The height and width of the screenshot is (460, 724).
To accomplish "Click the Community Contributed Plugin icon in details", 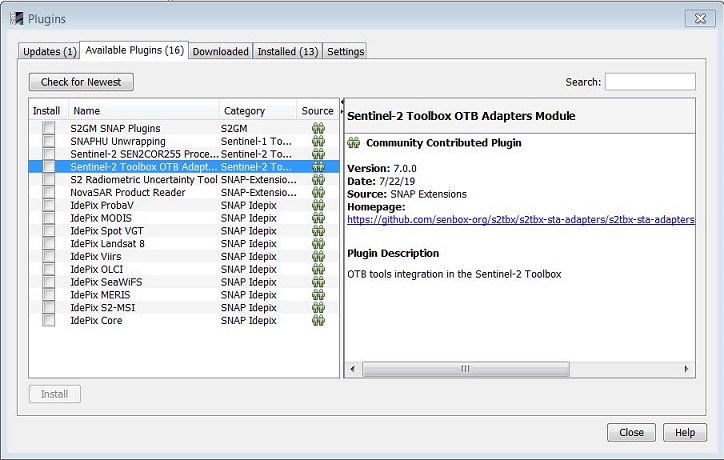I will pos(354,142).
